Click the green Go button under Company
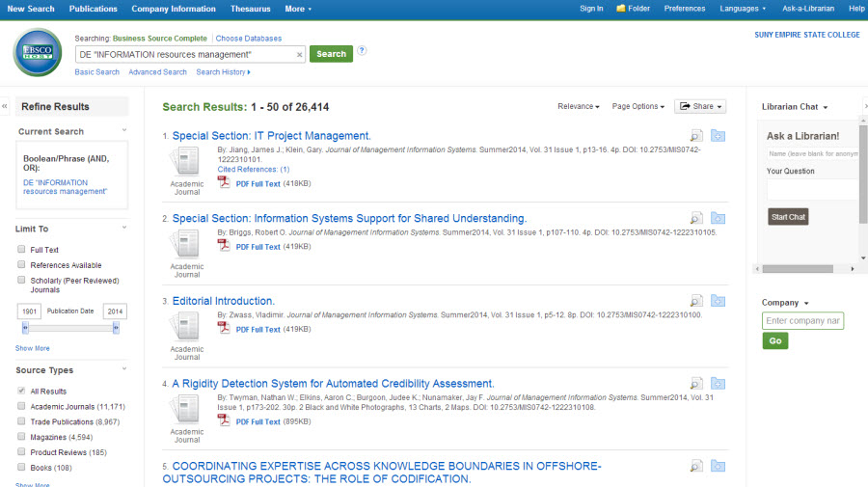This screenshot has height=487, width=868. point(775,341)
